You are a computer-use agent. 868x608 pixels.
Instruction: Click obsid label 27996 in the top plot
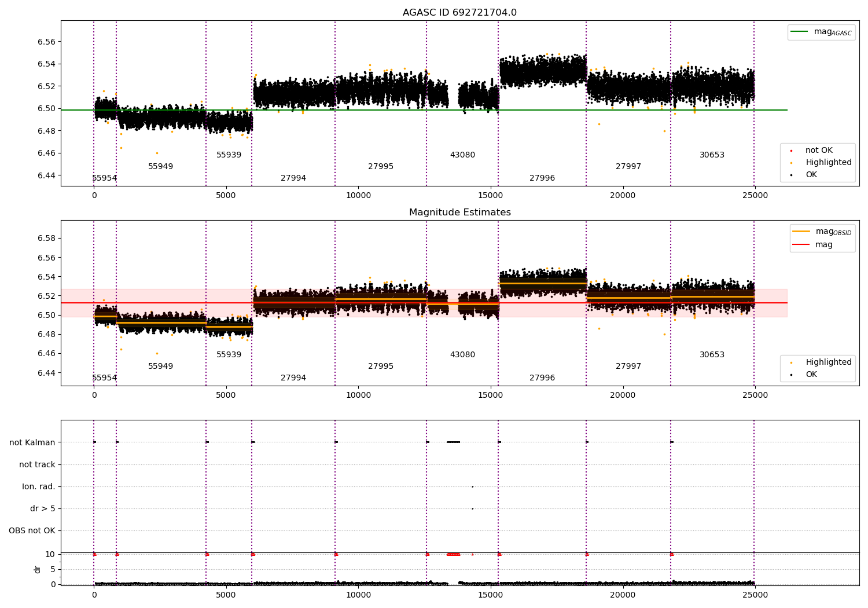coord(542,178)
